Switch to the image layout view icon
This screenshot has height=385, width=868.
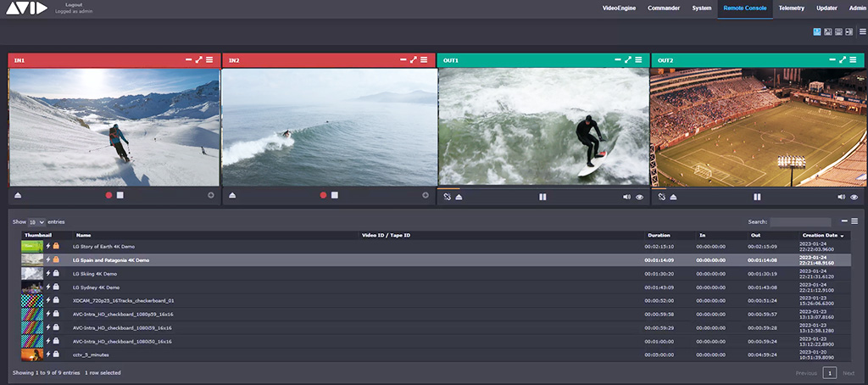point(828,32)
